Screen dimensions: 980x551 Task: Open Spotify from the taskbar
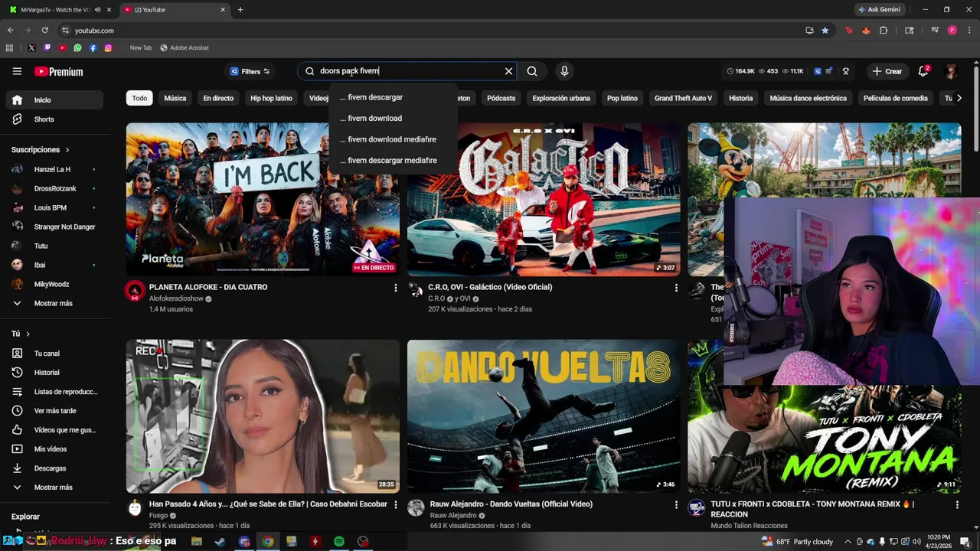(338, 542)
